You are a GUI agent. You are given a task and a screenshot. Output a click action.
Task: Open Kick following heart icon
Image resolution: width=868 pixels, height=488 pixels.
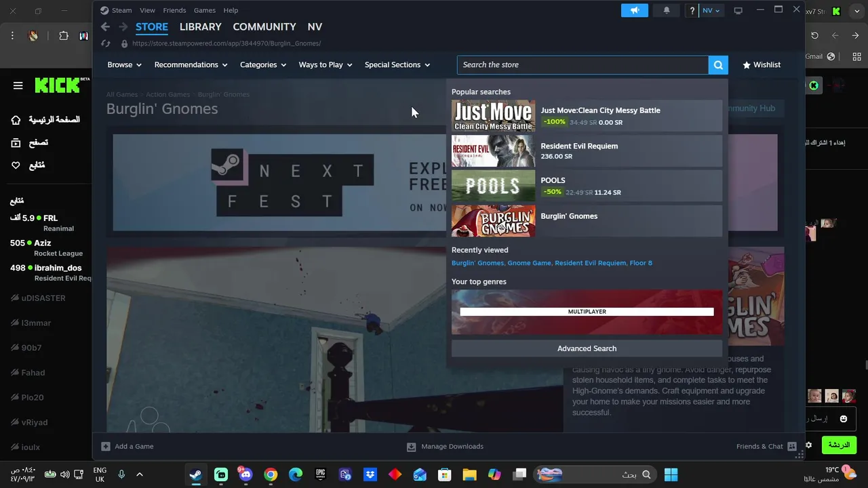tap(16, 165)
